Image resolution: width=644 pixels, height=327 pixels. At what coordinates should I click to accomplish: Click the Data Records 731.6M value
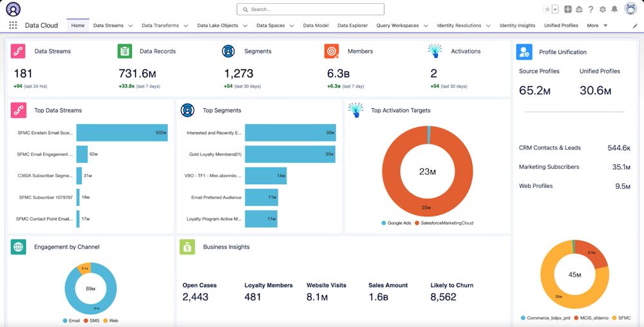137,74
